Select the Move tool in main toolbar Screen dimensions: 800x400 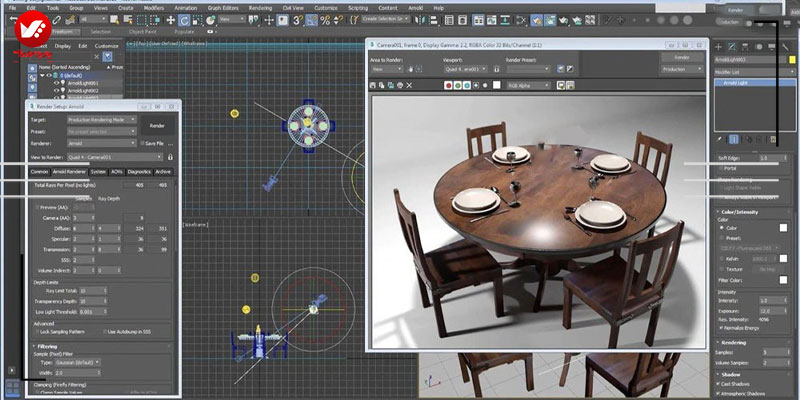click(170, 20)
